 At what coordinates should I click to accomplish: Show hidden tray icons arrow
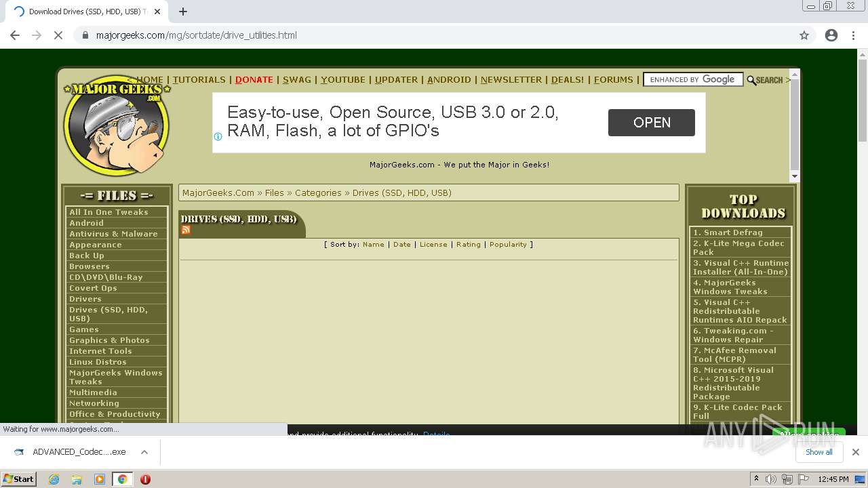click(756, 479)
